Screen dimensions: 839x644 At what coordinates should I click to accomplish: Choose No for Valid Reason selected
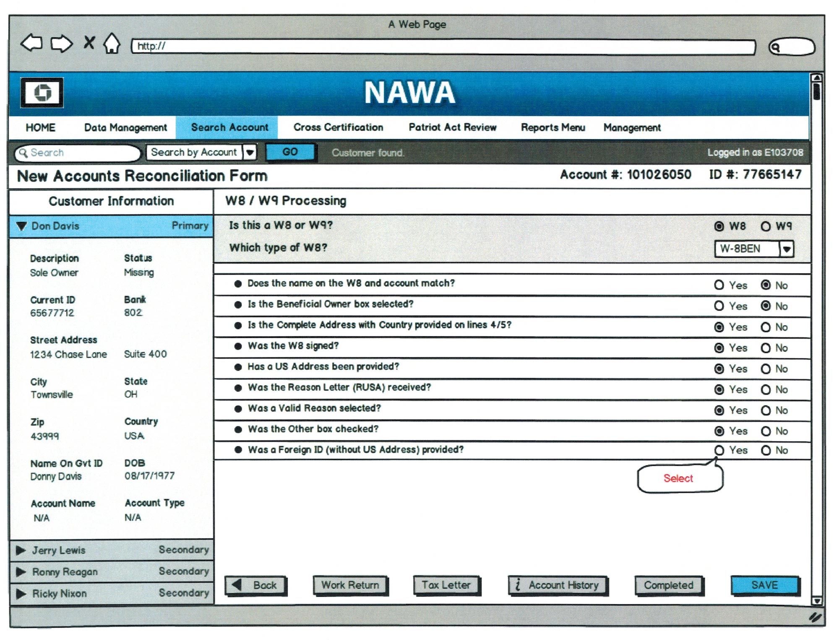[766, 410]
